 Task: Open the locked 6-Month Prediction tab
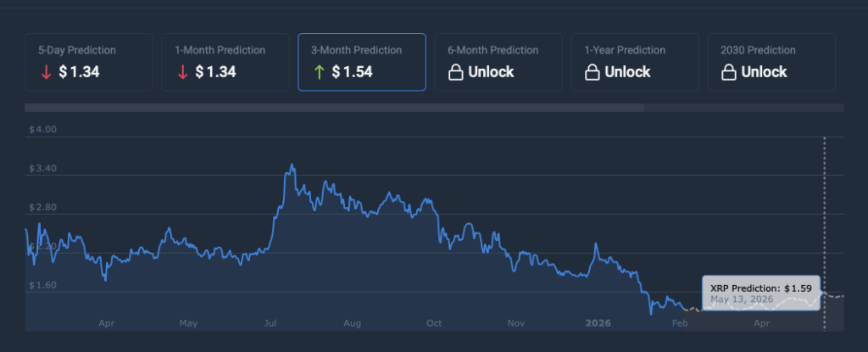(x=498, y=62)
